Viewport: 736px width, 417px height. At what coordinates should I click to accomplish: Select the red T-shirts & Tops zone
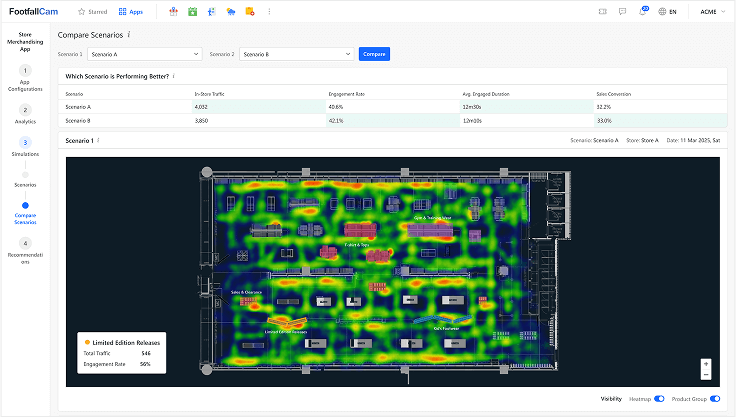(x=360, y=230)
